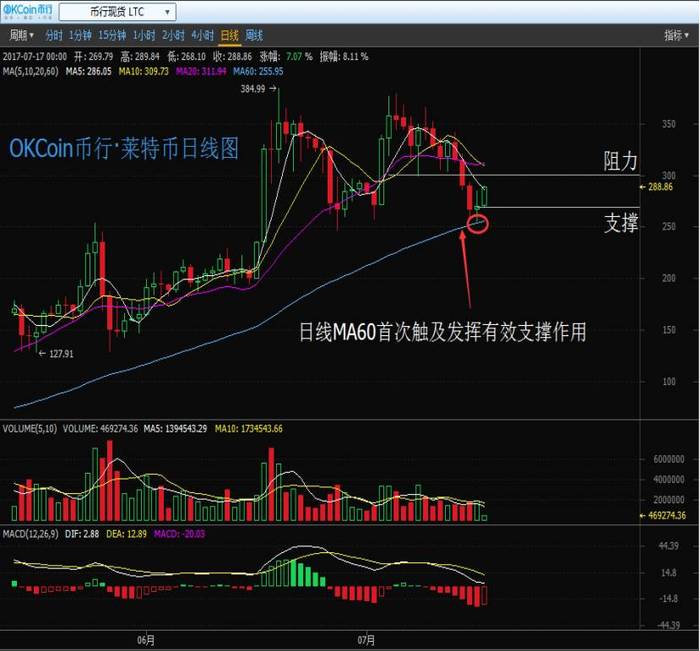
Task: Click the 07月 time axis label
Action: 366,640
